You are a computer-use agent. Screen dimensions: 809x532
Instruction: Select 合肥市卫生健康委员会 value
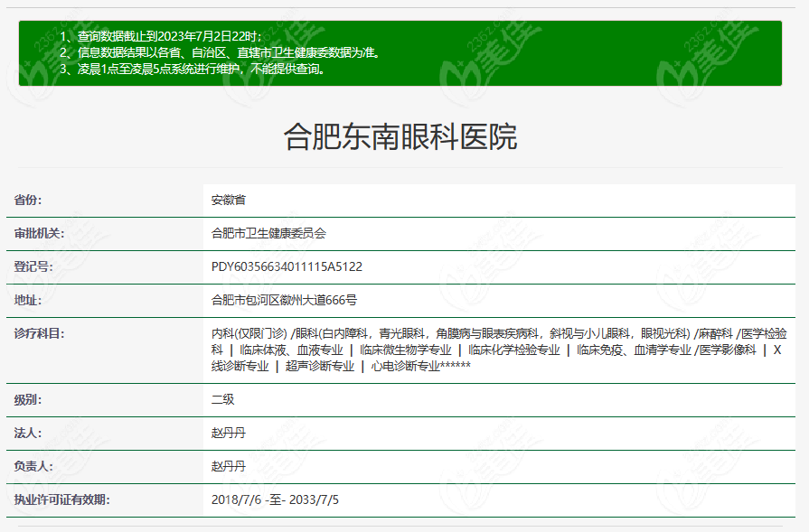[268, 234]
